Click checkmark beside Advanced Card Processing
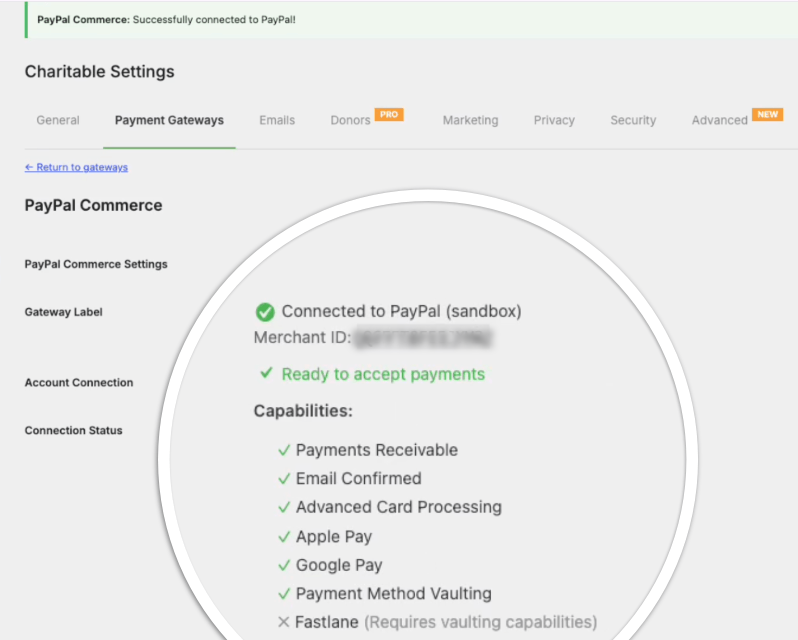Screen dimensions: 798x640 click(284, 507)
